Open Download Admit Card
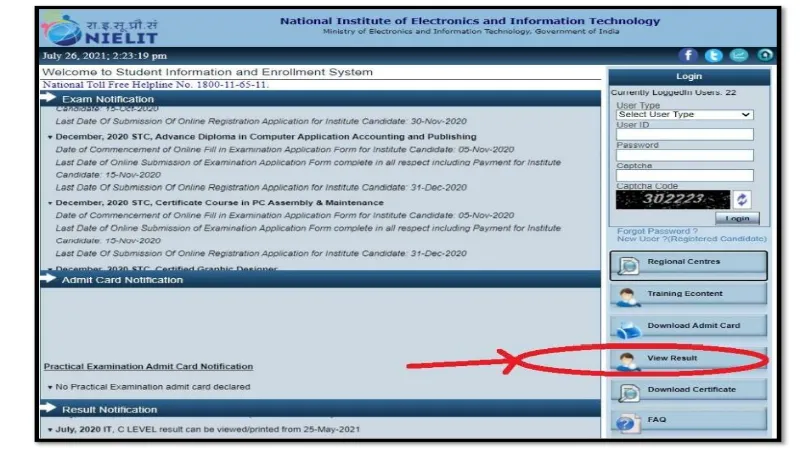The height and width of the screenshot is (450, 800). point(688,327)
